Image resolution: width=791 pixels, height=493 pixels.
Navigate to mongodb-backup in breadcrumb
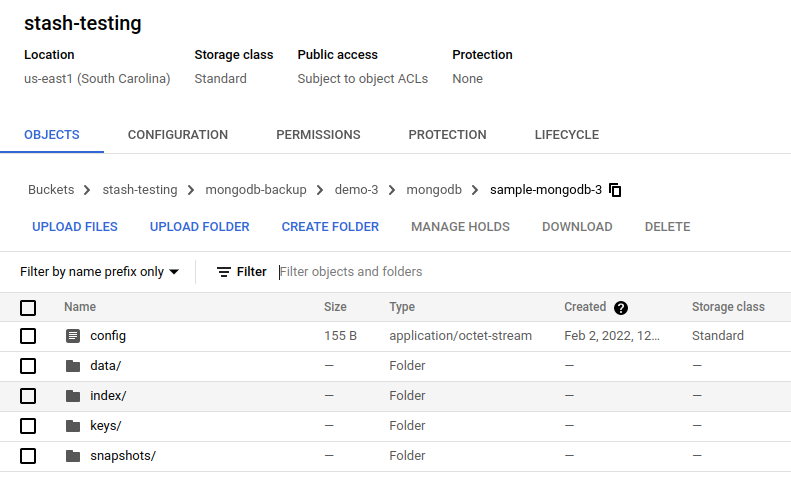pos(256,190)
